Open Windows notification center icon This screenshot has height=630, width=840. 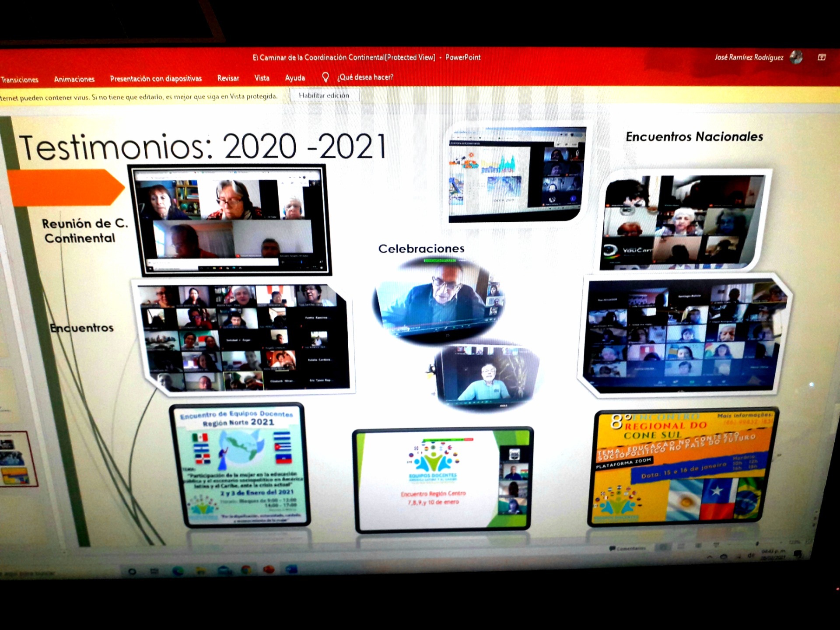point(798,554)
